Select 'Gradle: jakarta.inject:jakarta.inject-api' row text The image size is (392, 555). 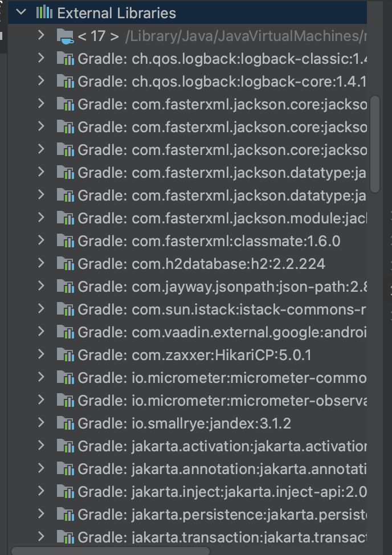[x=222, y=491]
